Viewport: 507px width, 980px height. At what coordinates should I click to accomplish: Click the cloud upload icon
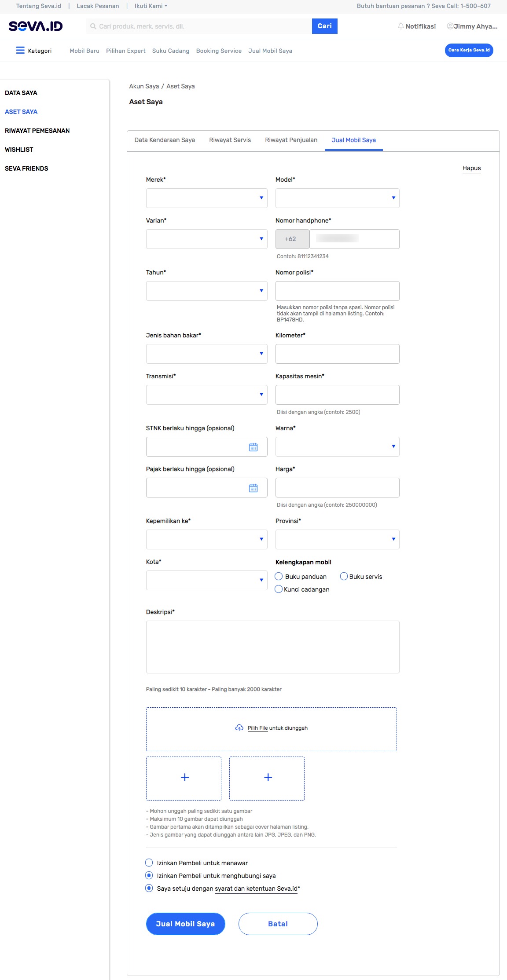239,728
